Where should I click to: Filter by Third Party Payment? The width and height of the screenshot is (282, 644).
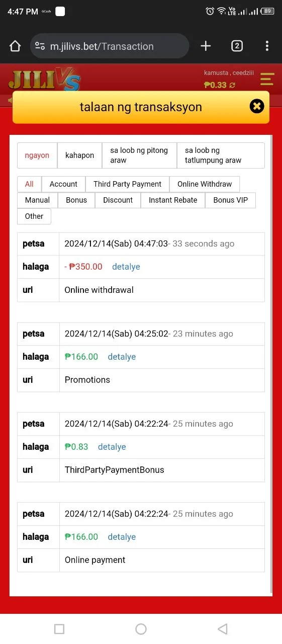pyautogui.click(x=127, y=184)
